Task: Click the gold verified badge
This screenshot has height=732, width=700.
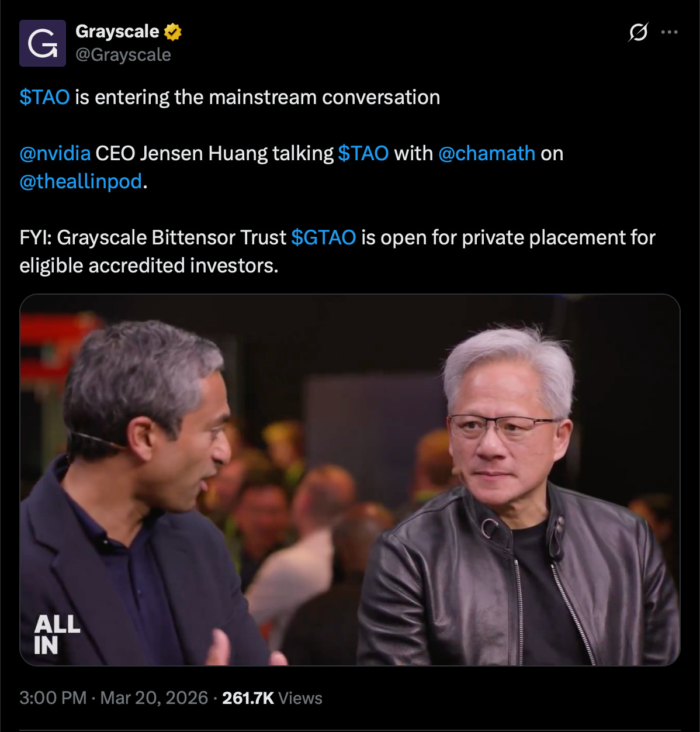Action: (x=173, y=32)
